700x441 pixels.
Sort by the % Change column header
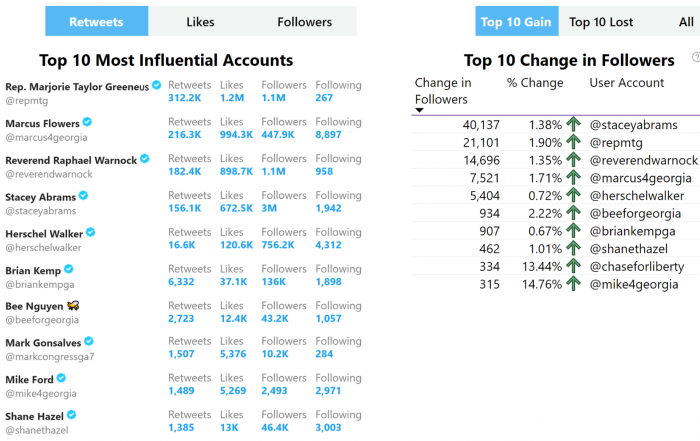pos(535,83)
